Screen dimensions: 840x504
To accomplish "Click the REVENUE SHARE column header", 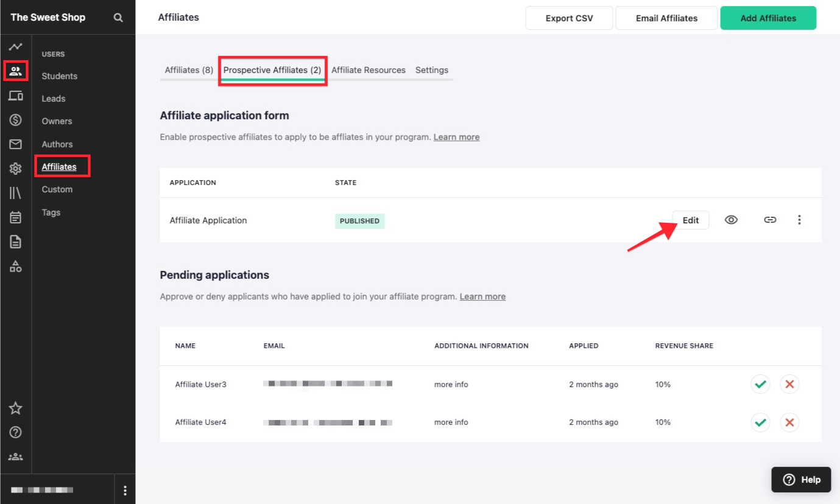I will pos(684,346).
